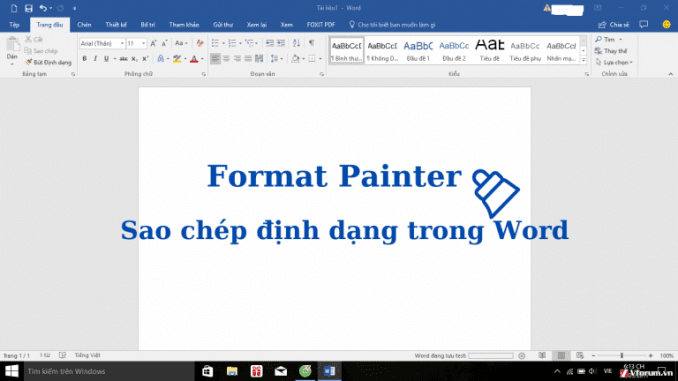678x381 pixels.
Task: Clear all formatting eraser icon
Action: point(199,43)
